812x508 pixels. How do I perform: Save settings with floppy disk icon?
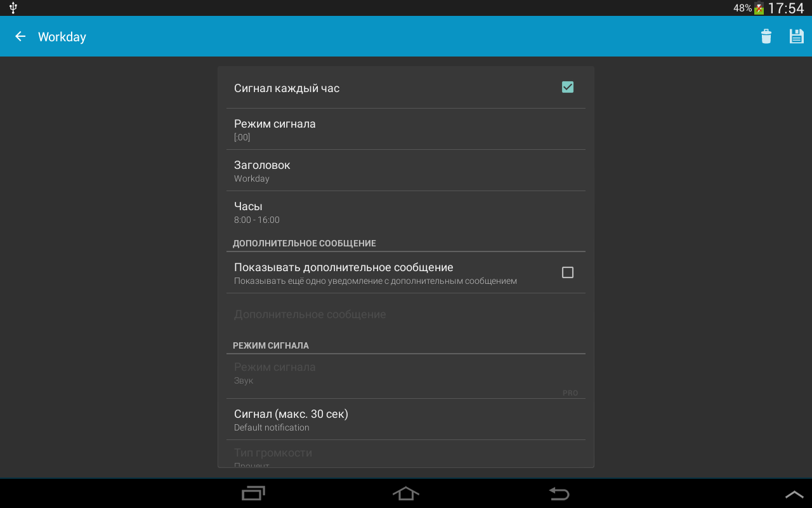(796, 37)
